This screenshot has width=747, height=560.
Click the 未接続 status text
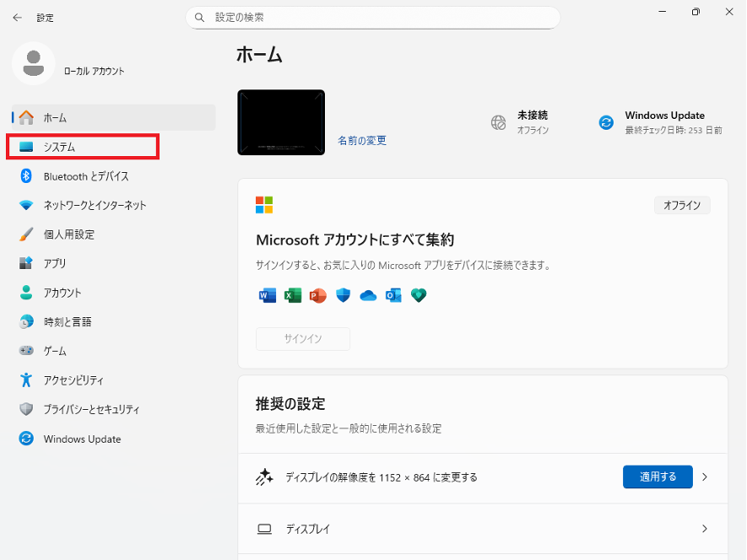(533, 116)
